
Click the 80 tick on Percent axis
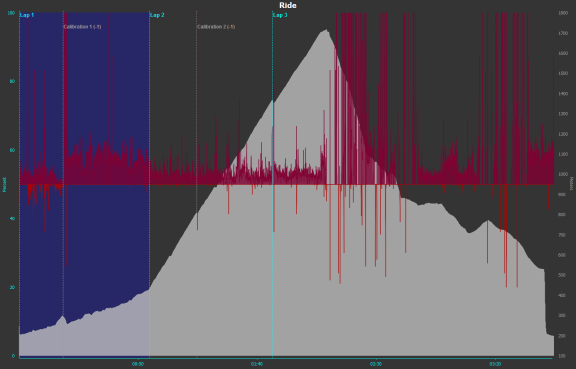coord(12,82)
